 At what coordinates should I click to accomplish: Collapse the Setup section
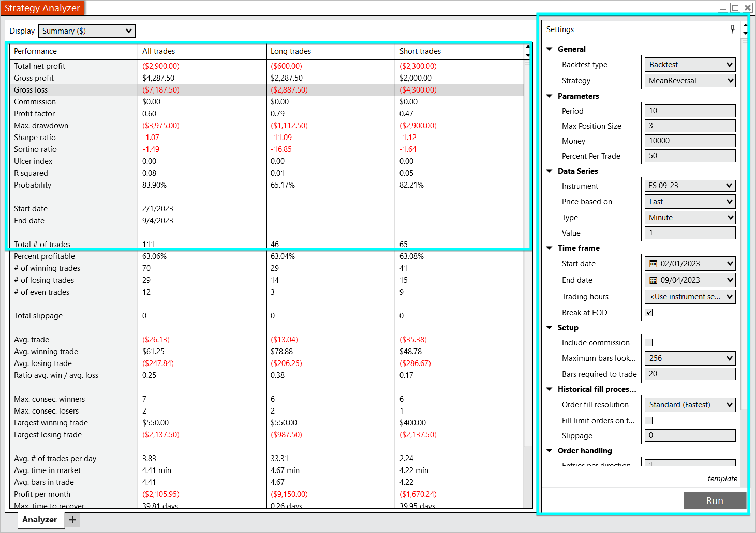click(550, 328)
